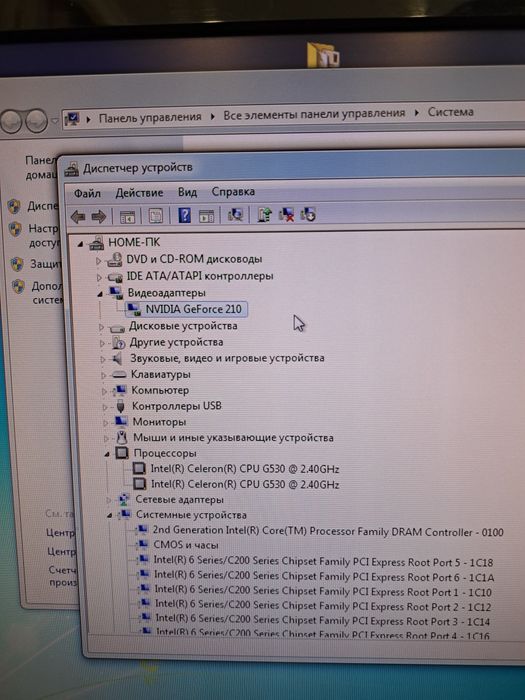Click Back button in Control Panel window

[10, 121]
